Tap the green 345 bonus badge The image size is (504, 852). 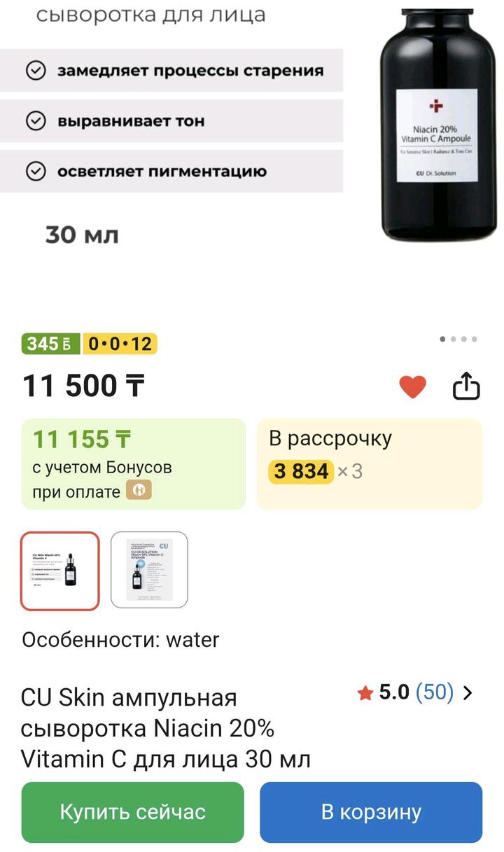click(50, 344)
